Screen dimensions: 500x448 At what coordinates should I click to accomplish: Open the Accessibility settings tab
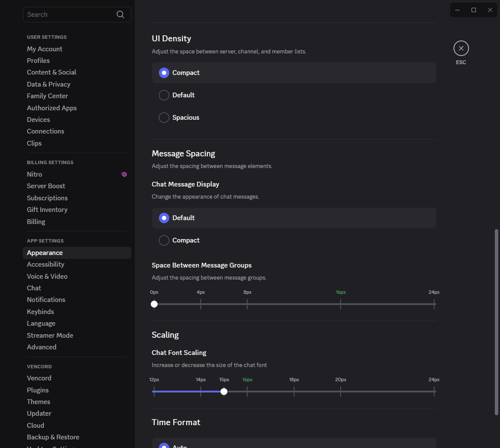coord(46,264)
